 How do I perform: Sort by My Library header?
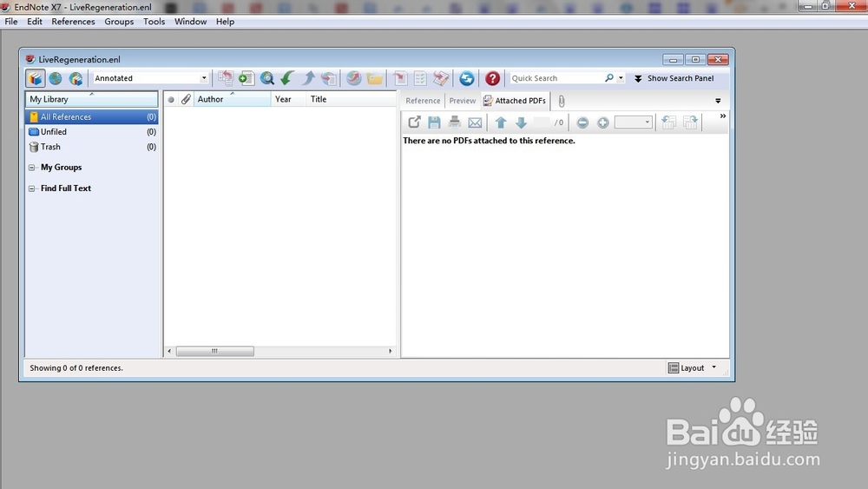click(x=92, y=99)
